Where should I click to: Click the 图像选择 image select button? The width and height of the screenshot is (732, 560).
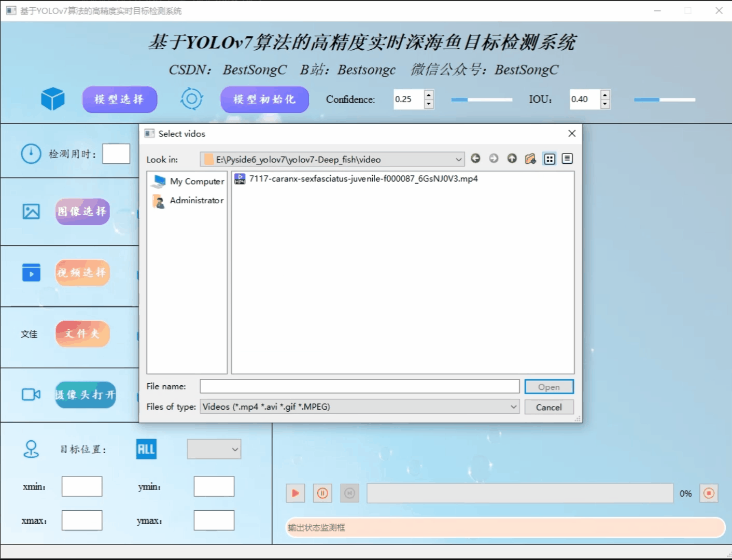(x=82, y=212)
